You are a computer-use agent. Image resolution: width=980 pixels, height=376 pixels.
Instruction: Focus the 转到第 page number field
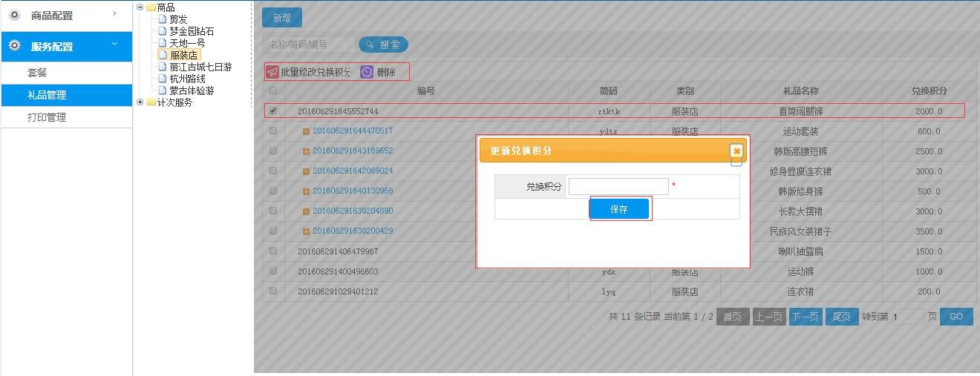click(x=907, y=317)
